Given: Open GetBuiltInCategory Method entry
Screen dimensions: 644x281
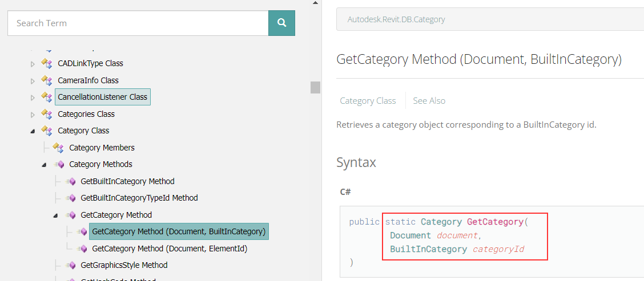Looking at the screenshot, I should (128, 181).
